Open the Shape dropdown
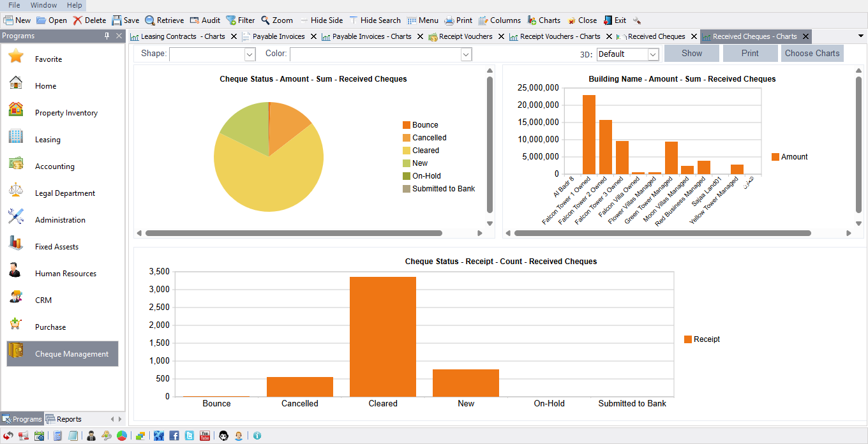The image size is (868, 444). (251, 54)
